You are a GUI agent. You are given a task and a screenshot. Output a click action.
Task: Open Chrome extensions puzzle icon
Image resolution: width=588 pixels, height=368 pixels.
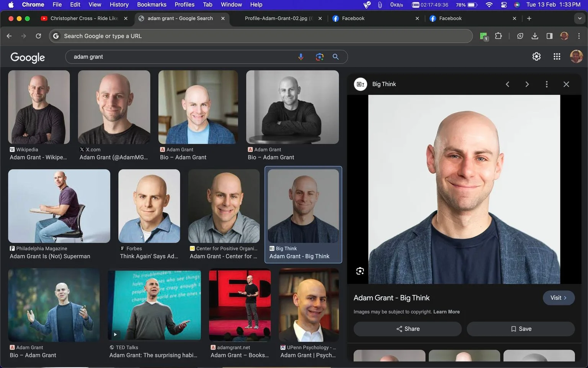pos(498,36)
